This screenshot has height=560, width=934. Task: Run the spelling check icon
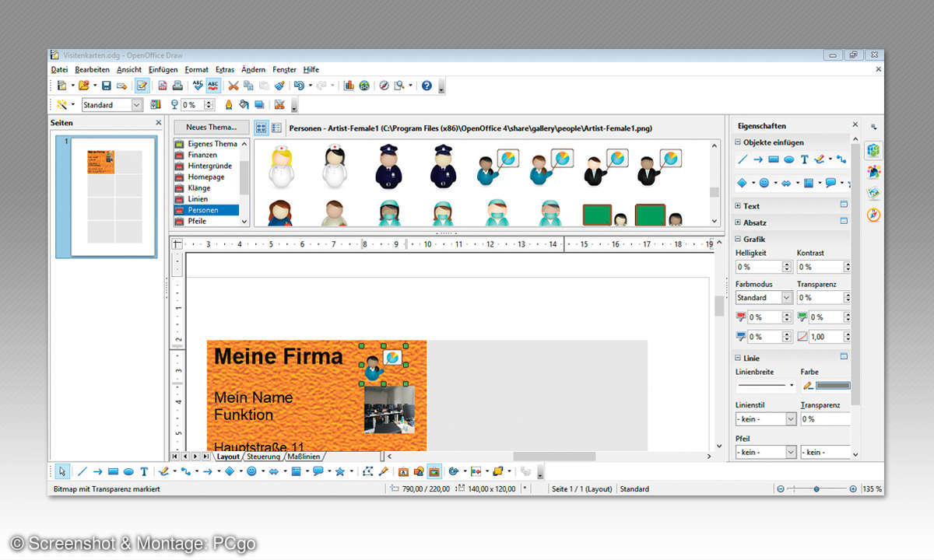click(x=198, y=86)
